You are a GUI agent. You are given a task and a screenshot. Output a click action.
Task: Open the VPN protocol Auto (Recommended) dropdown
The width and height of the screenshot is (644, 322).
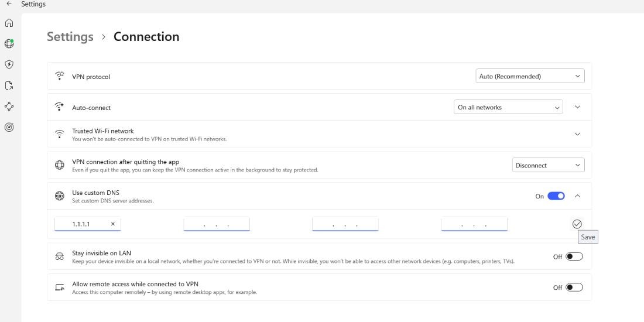tap(530, 76)
